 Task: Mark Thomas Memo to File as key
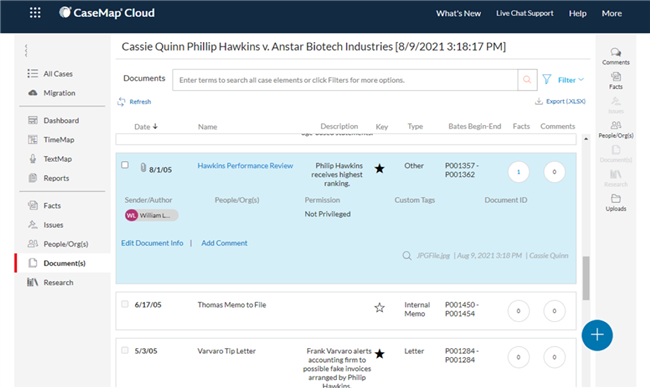[x=379, y=308]
